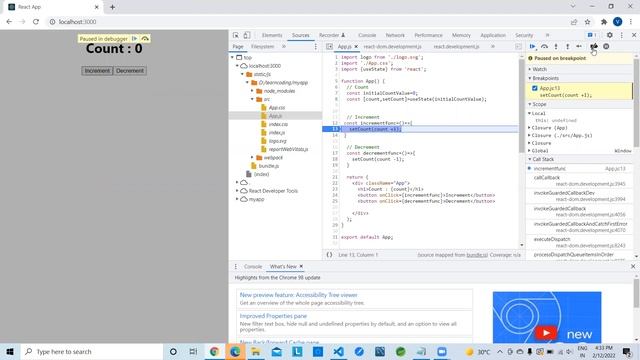The width and height of the screenshot is (640, 360).
Task: Share this page icon
Action: pos(574,22)
